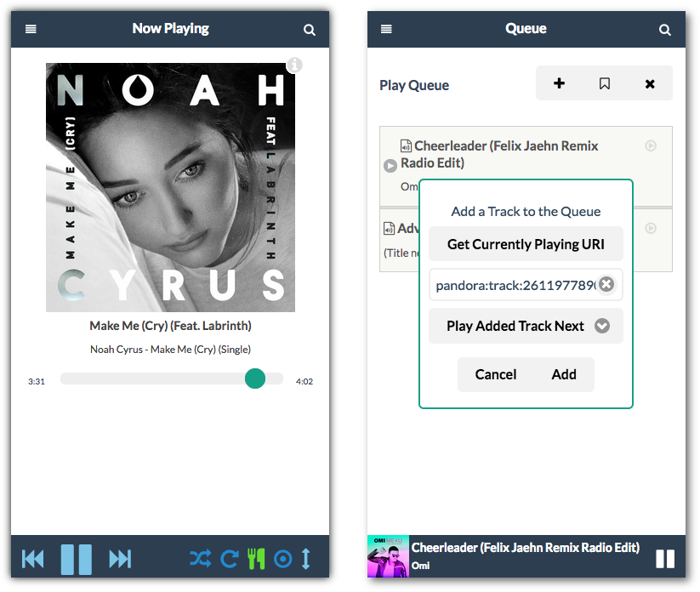This screenshot has width=700, height=592.
Task: Pause playback in Now Playing panel
Action: pos(76,559)
